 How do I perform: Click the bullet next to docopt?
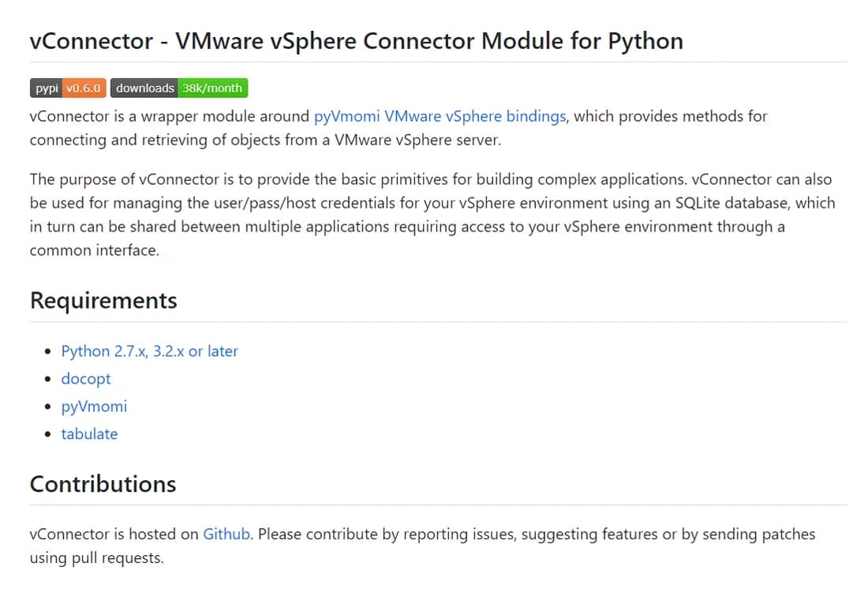tap(49, 379)
